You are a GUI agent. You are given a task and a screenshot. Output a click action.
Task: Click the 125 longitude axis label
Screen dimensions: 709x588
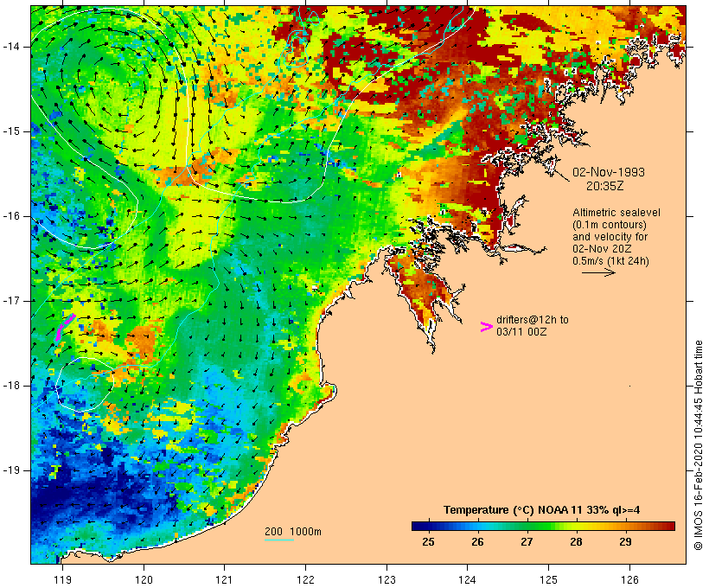[548, 579]
